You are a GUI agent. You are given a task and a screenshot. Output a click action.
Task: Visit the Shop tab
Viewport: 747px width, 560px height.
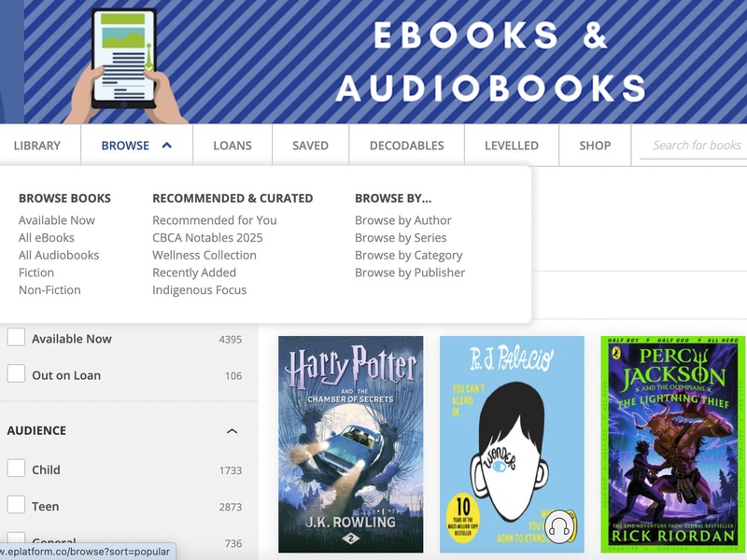click(x=595, y=146)
